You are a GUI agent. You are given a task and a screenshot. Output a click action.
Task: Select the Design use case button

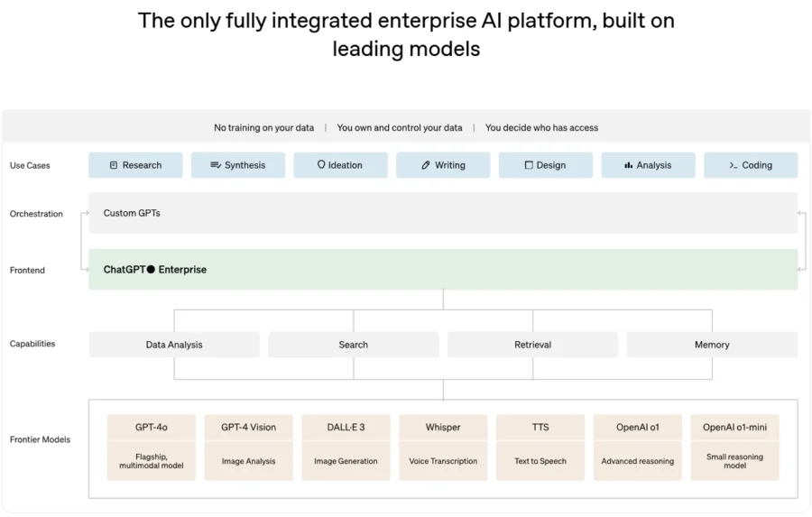(546, 165)
